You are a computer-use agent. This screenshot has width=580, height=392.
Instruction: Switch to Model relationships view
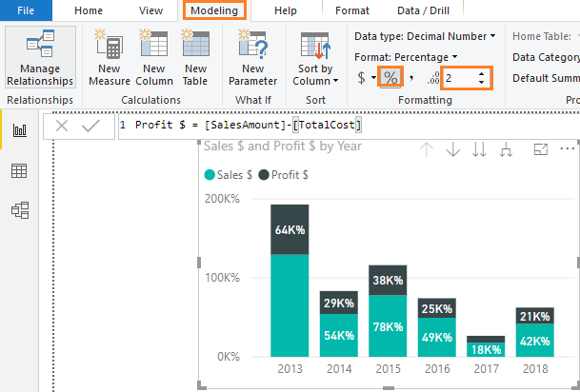pyautogui.click(x=20, y=210)
